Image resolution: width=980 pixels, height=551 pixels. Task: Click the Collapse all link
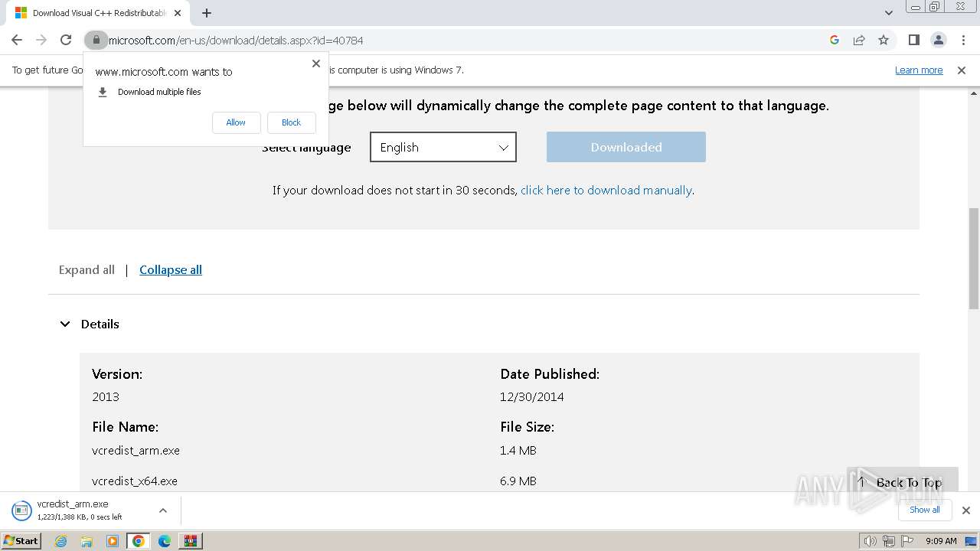coord(171,269)
